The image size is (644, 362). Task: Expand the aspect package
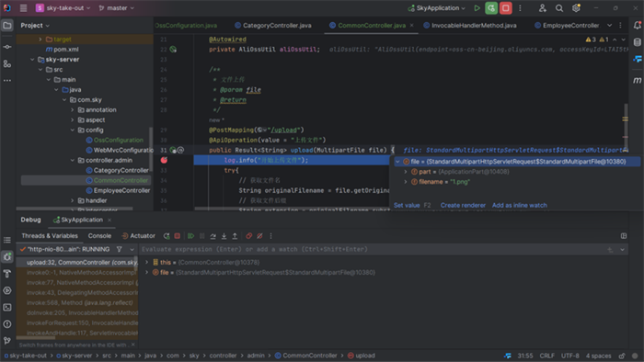[x=73, y=120]
